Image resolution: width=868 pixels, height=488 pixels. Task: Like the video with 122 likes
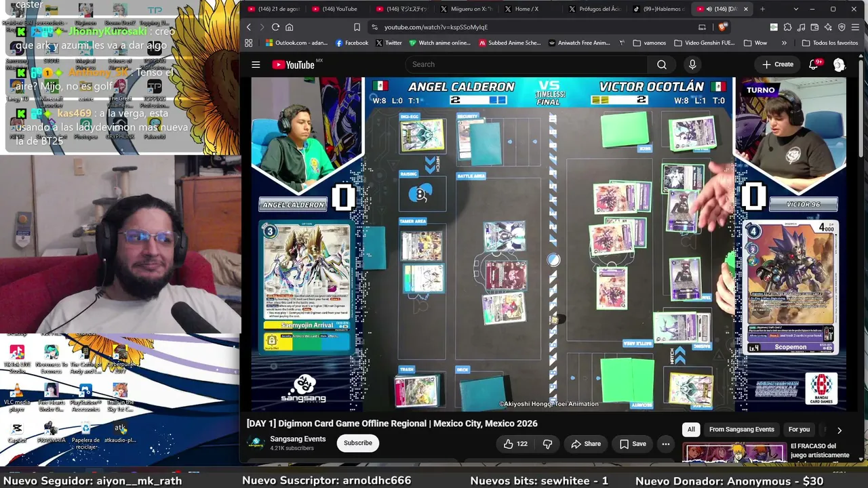pos(515,444)
